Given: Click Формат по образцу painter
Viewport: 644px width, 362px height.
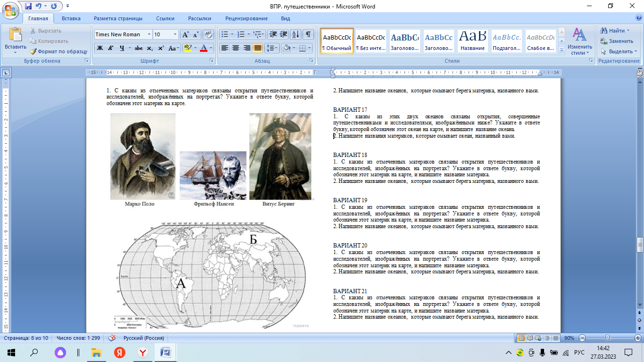Looking at the screenshot, I should point(58,51).
